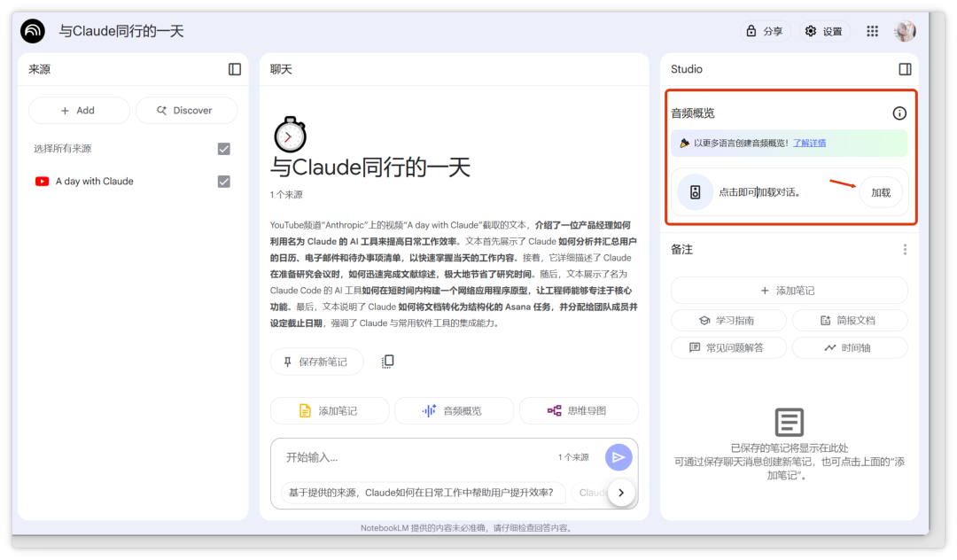
Task: Click the YouTube icon of A day with Claude
Action: pyautogui.click(x=43, y=181)
